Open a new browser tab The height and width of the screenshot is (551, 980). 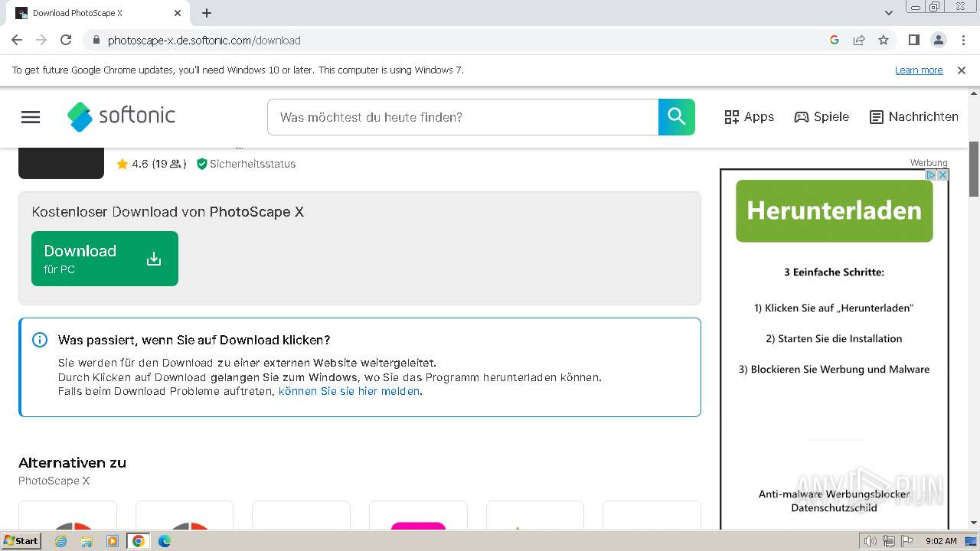(207, 13)
